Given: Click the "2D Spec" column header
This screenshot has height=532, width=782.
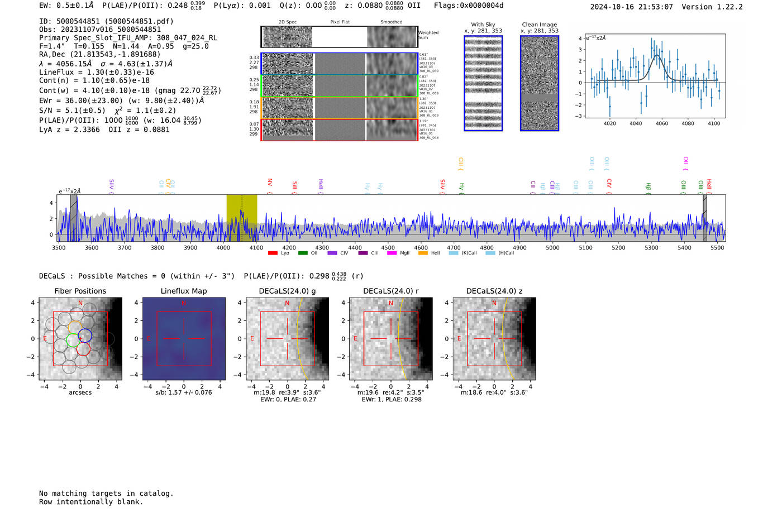Looking at the screenshot, I should point(288,22).
